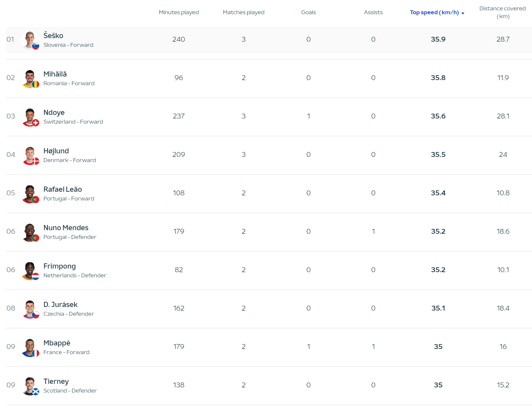Click the Switzerland flag icon on Ndoye
Image resolution: width=532 pixels, height=409 pixels.
point(36,123)
